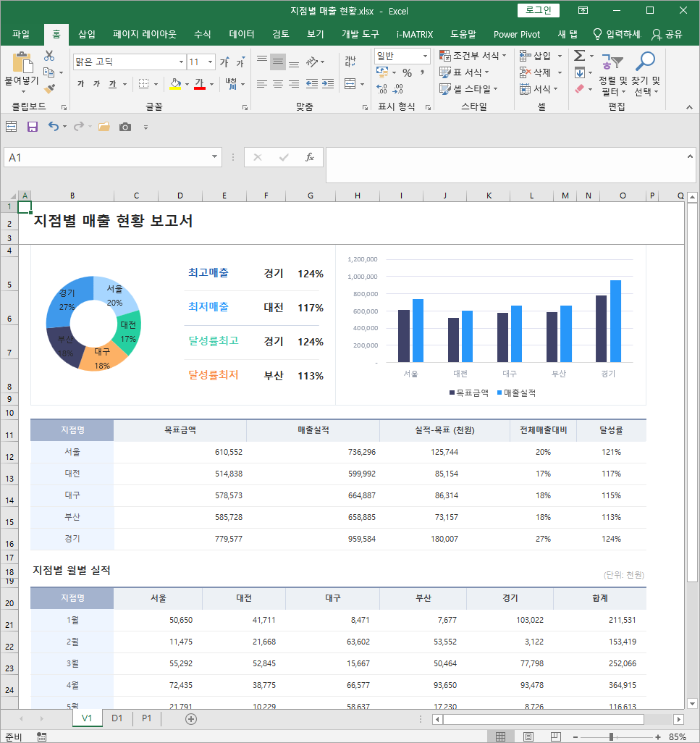Click the zoom slider in status bar
This screenshot has width=700, height=743.
point(612,736)
